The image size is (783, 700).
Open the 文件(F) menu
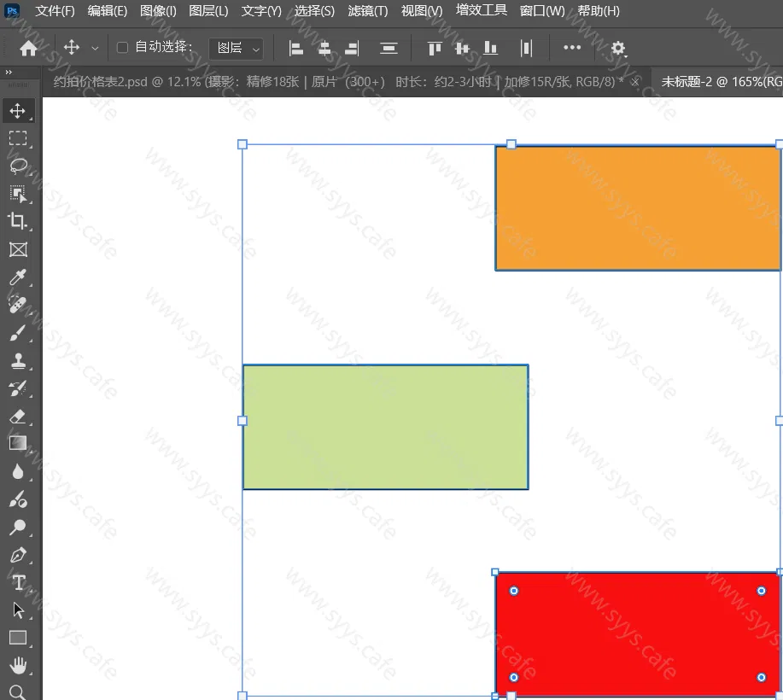click(x=55, y=10)
